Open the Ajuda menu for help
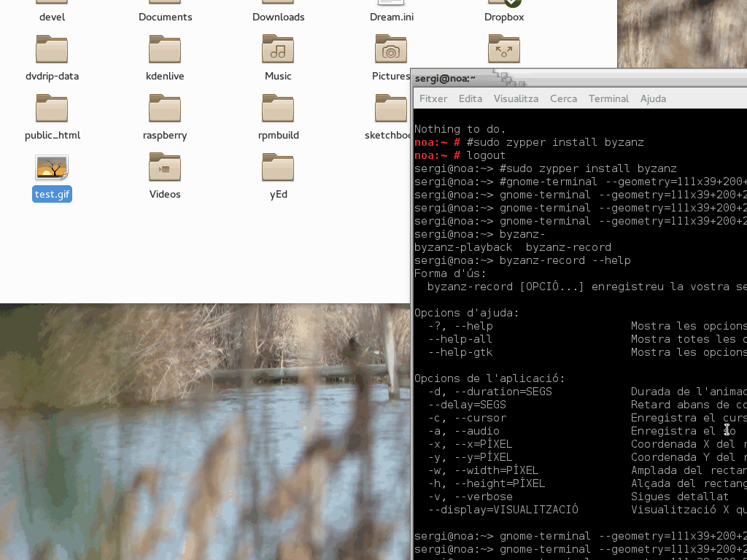Viewport: 747px width, 560px height. pyautogui.click(x=653, y=98)
